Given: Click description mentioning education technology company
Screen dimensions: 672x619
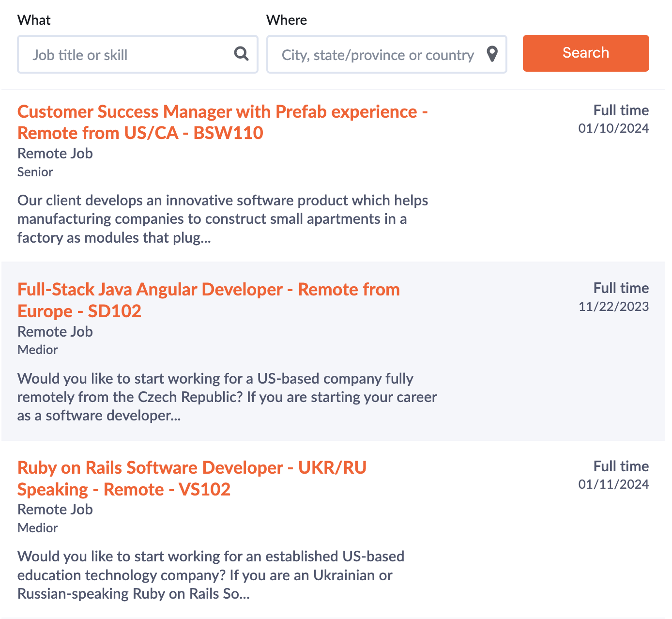Looking at the screenshot, I should coord(211,575).
